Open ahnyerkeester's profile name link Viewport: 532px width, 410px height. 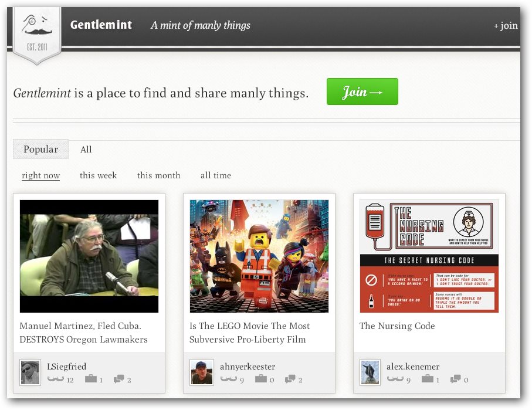248,367
